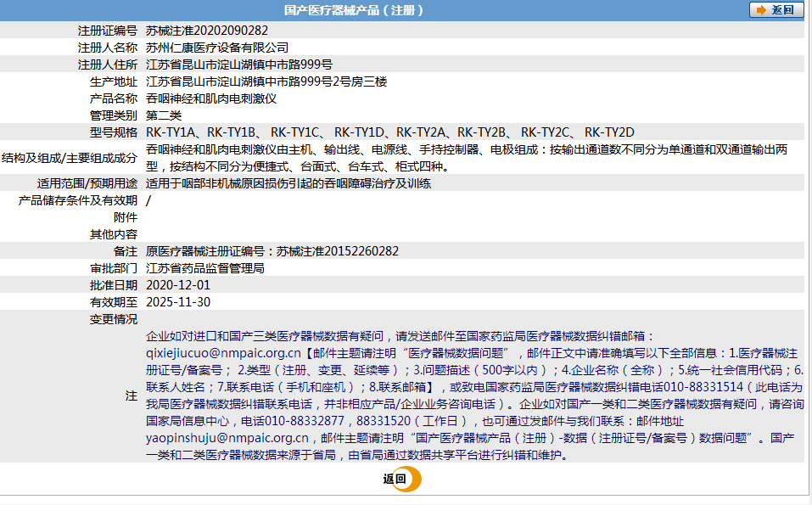Click production address ending with 2号房三楼
The width and height of the screenshot is (812, 505).
pyautogui.click(x=266, y=81)
